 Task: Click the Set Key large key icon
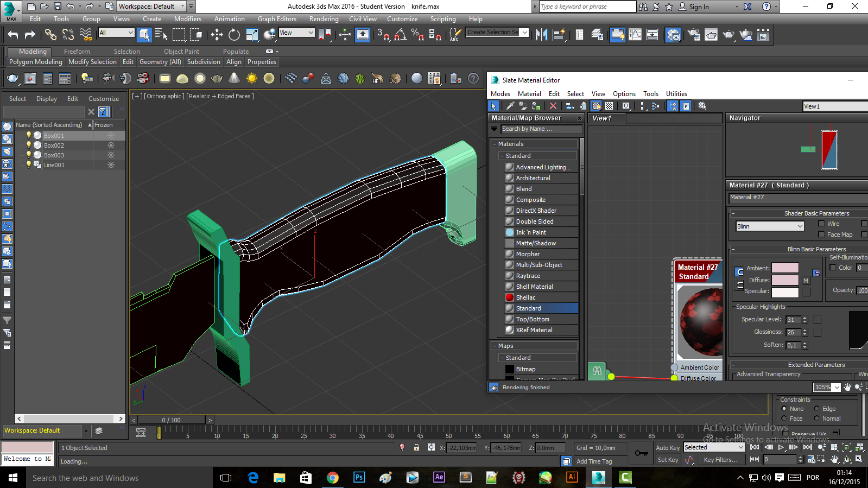pyautogui.click(x=642, y=453)
